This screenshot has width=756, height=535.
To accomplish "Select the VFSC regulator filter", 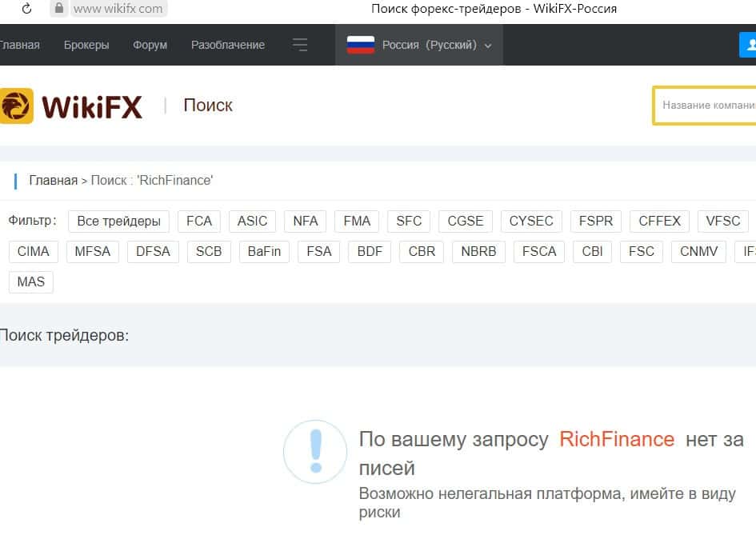I will (723, 222).
